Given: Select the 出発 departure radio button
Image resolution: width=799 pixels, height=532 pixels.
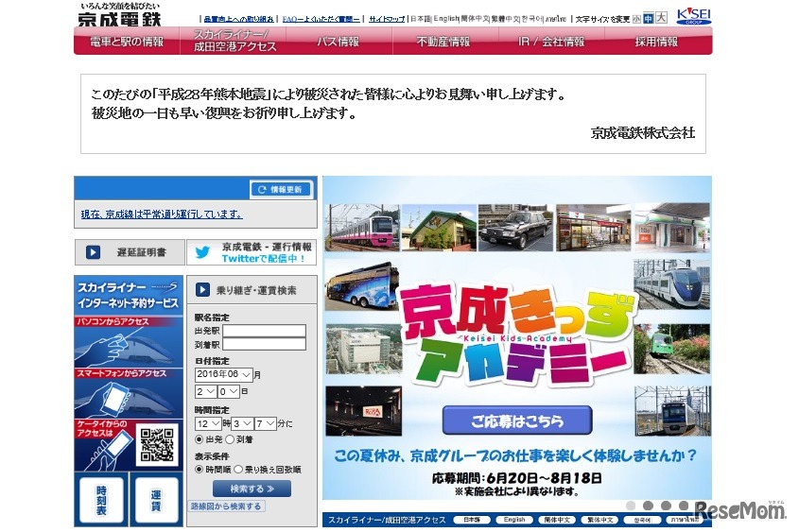Looking at the screenshot, I should click(x=199, y=439).
